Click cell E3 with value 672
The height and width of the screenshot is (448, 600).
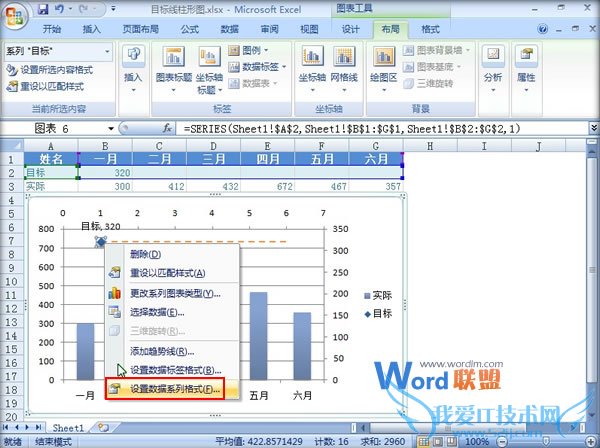pos(267,186)
